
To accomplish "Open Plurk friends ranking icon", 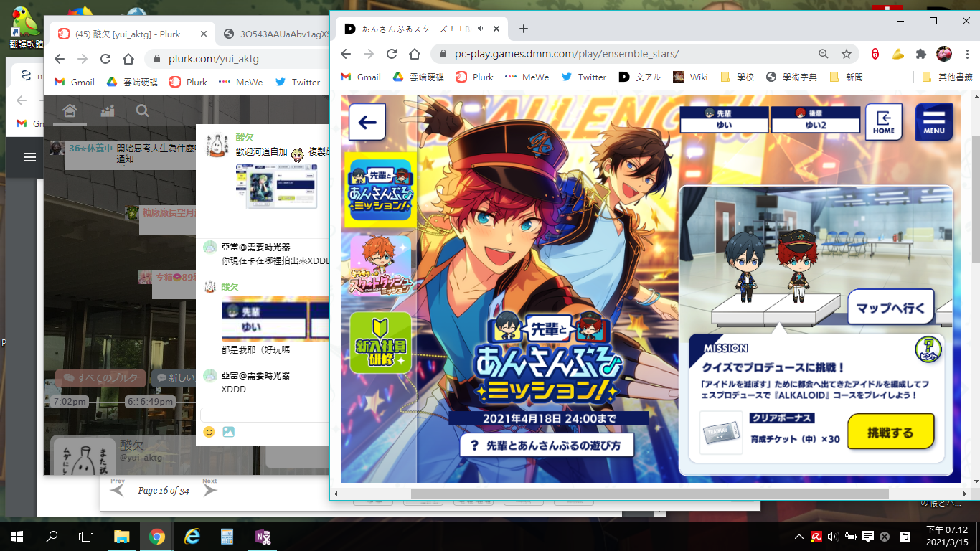I will click(x=107, y=110).
